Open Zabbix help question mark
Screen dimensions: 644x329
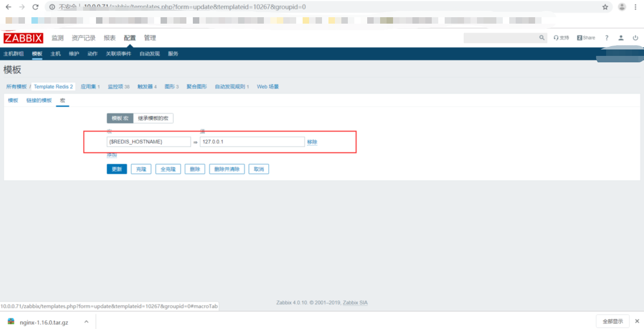point(607,38)
